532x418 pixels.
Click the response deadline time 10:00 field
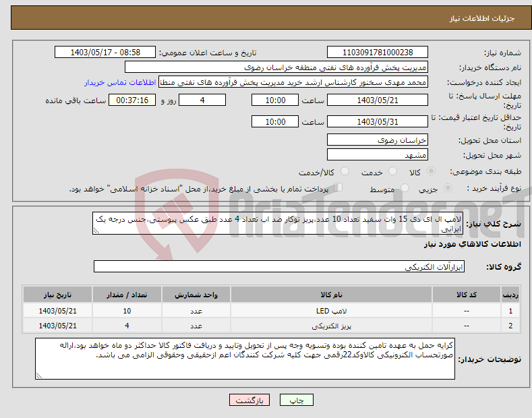275,100
